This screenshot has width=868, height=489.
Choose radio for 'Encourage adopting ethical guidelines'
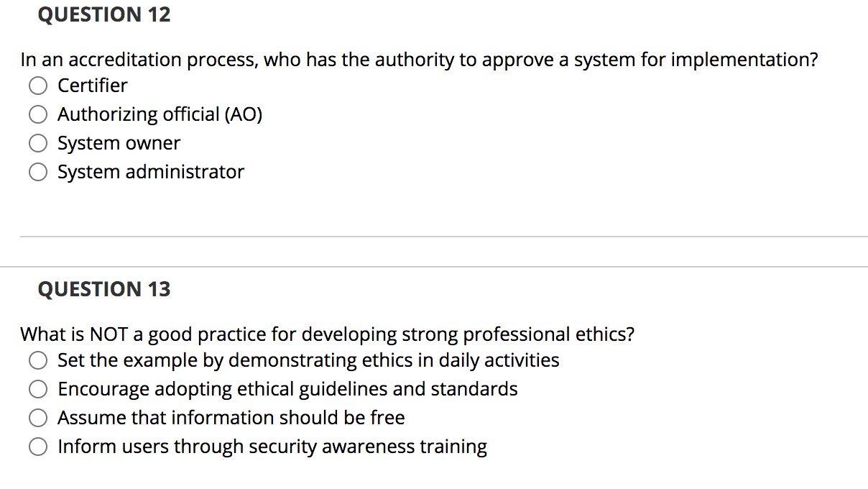[38, 390]
